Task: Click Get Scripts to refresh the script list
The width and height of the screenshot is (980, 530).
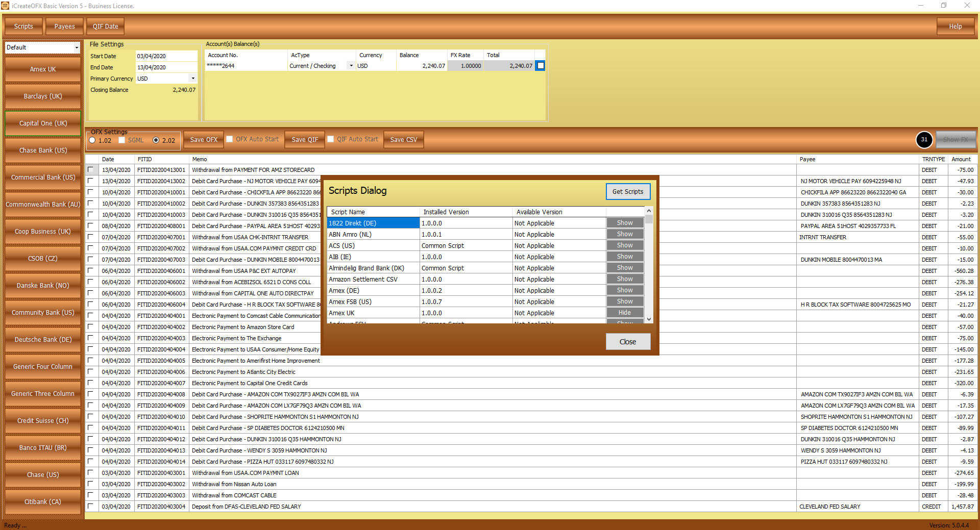Action: (x=628, y=191)
